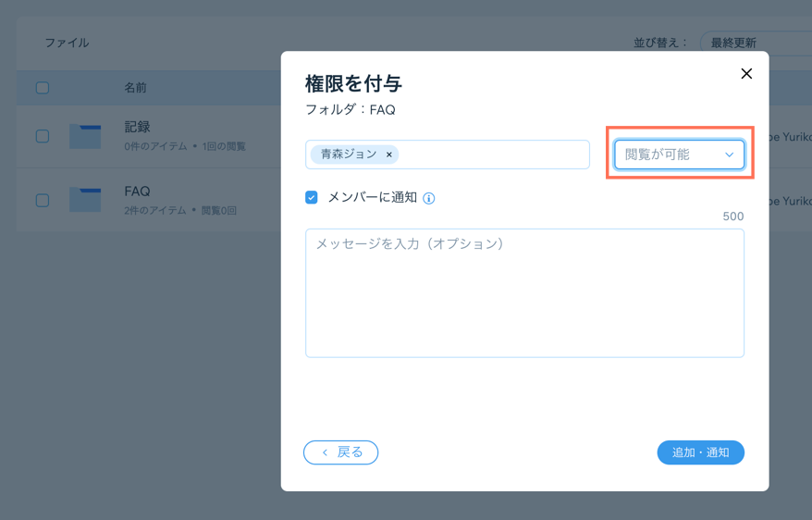The height and width of the screenshot is (520, 812).
Task: Check the 記録 folder row checkbox
Action: pyautogui.click(x=43, y=136)
